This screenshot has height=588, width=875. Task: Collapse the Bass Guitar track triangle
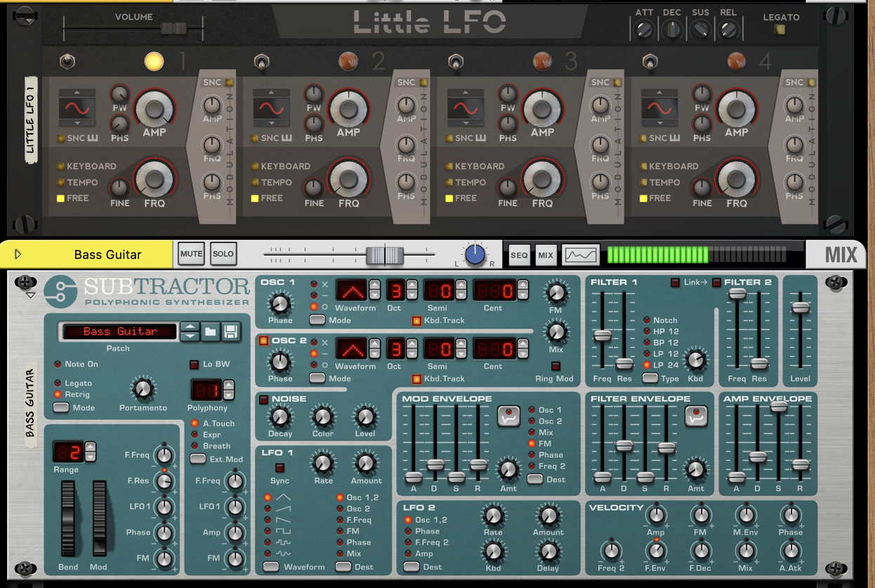point(18,254)
